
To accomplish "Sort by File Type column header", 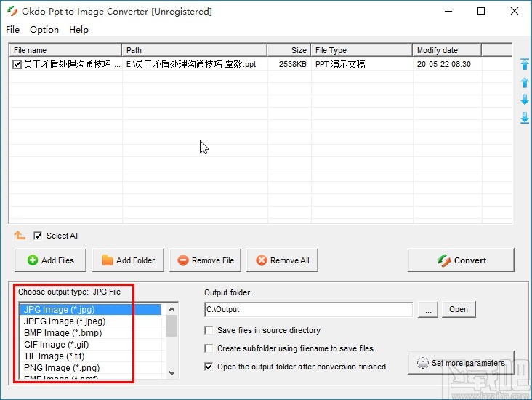I will (x=362, y=50).
